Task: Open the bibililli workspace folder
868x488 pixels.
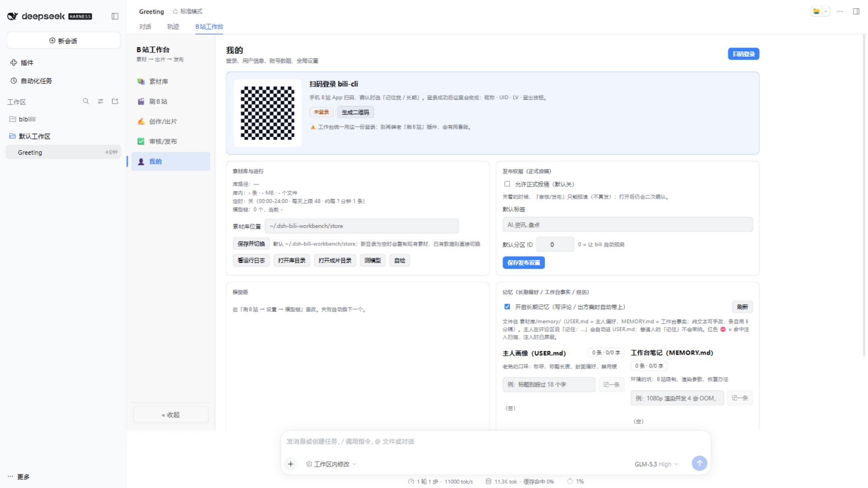Action: (x=63, y=119)
